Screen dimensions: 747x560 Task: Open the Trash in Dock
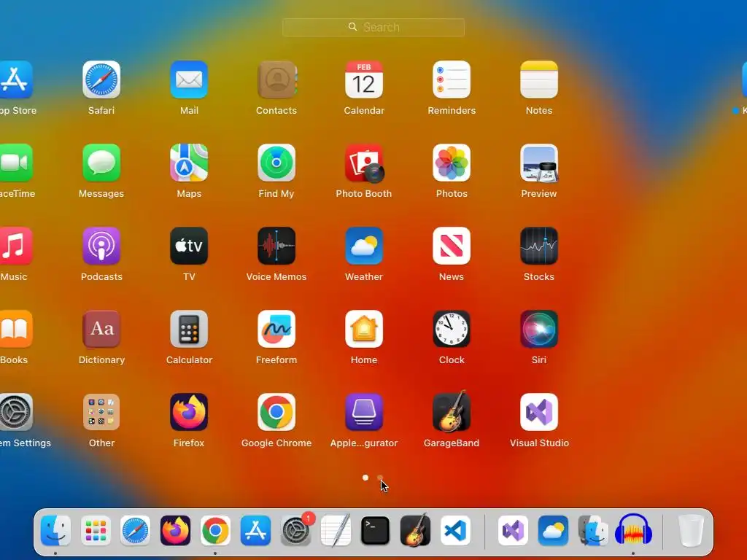click(691, 531)
